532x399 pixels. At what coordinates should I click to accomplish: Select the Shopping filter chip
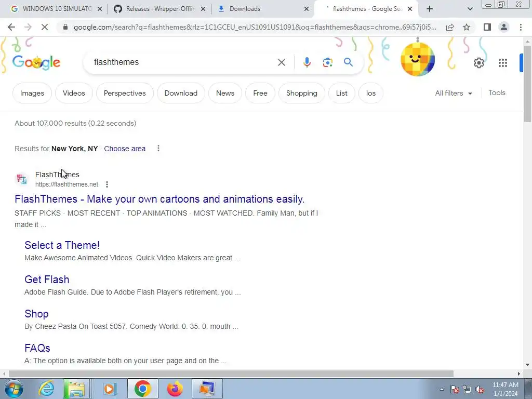302,93
